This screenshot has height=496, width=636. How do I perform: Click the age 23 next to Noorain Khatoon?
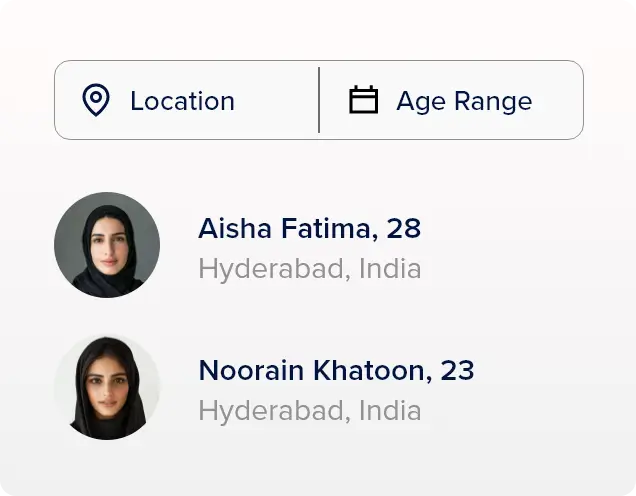coord(457,371)
